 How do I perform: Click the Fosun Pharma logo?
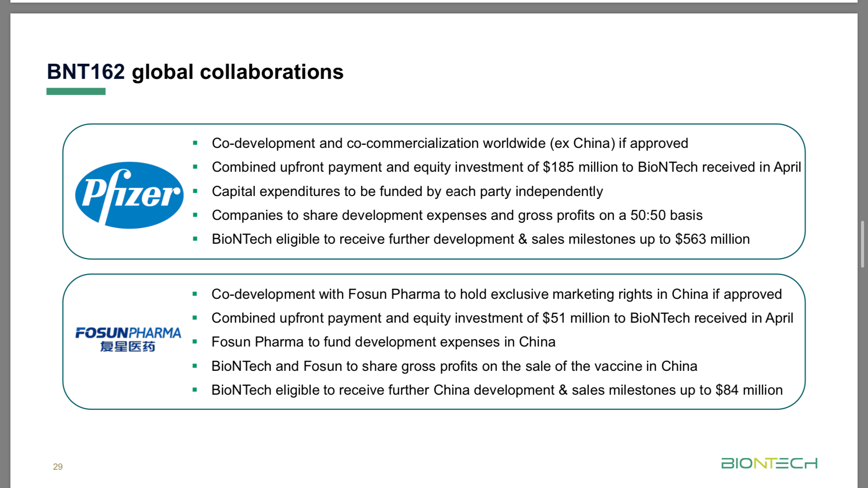click(x=128, y=339)
